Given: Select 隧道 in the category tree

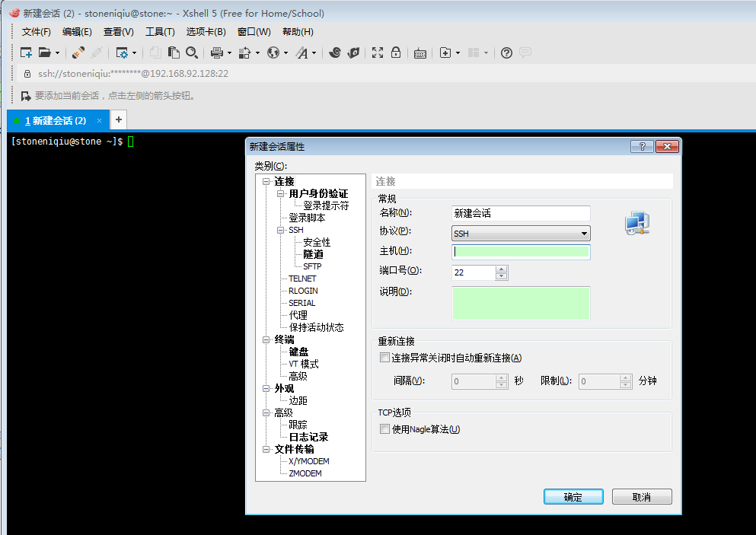Looking at the screenshot, I should [x=313, y=254].
